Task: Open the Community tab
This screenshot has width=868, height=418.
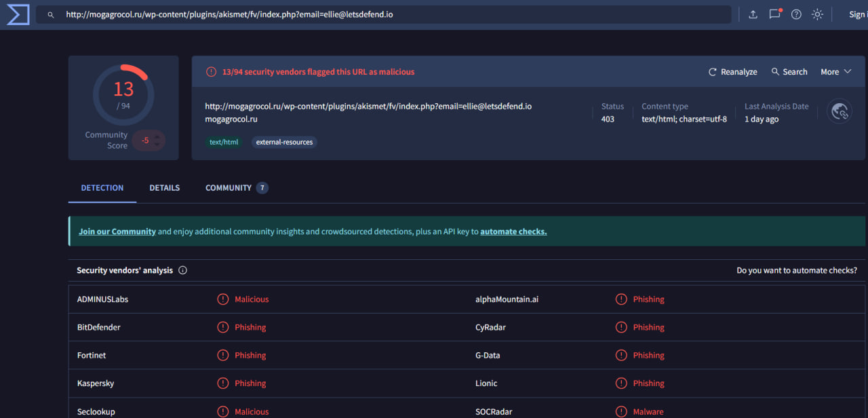Action: 229,188
